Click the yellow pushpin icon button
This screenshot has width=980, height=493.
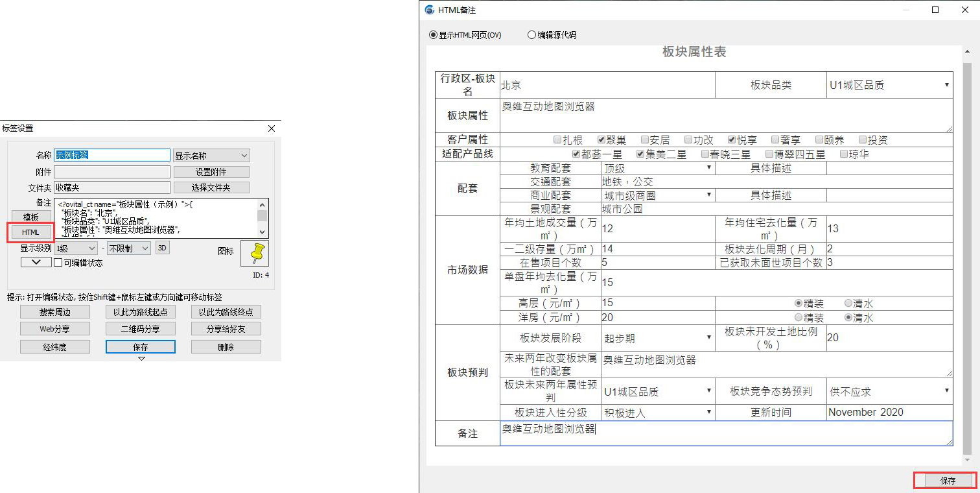point(254,253)
